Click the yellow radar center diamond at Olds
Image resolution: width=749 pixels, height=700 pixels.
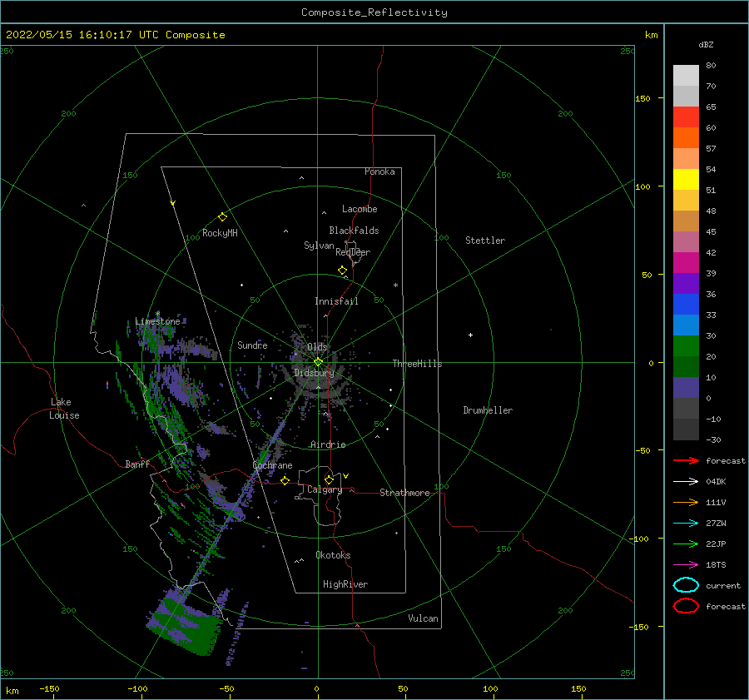[318, 362]
